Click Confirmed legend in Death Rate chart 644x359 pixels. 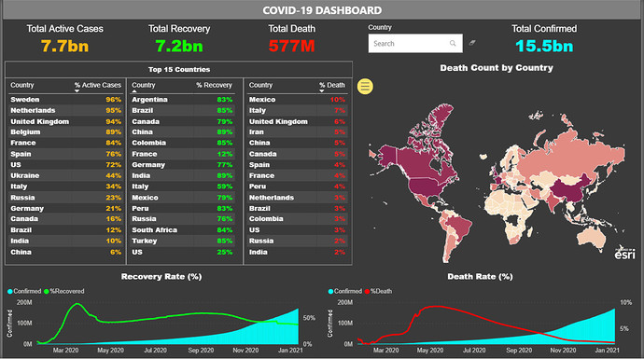345,291
